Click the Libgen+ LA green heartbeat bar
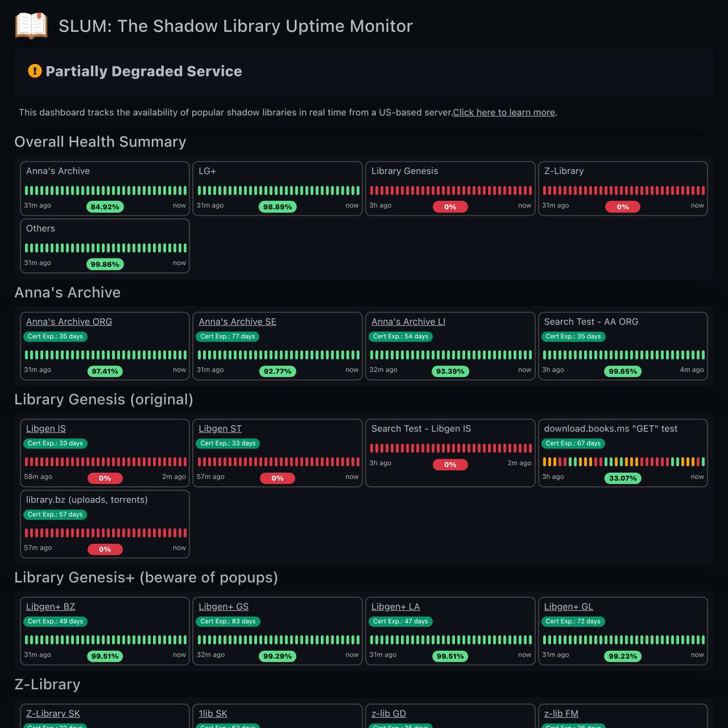 (x=451, y=640)
